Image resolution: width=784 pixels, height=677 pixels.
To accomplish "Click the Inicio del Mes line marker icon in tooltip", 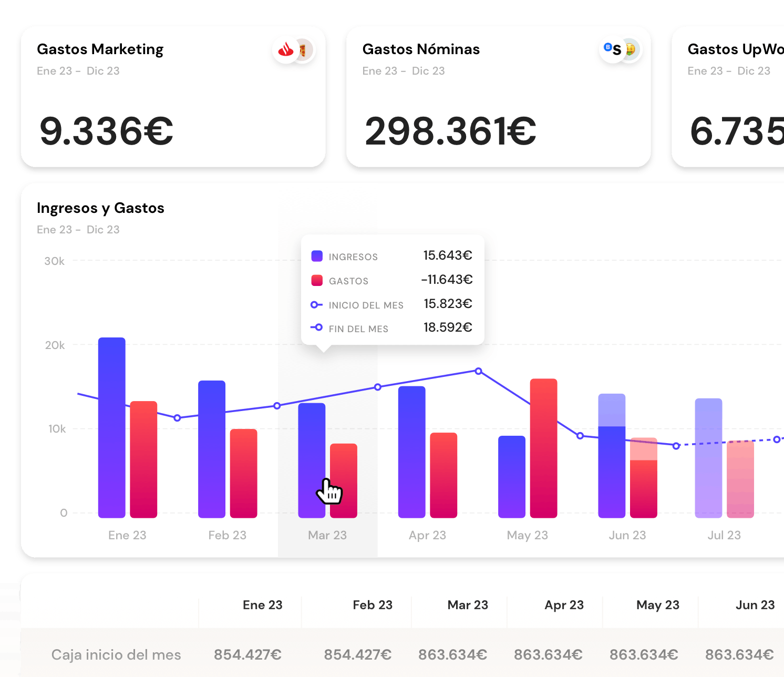I will point(316,304).
